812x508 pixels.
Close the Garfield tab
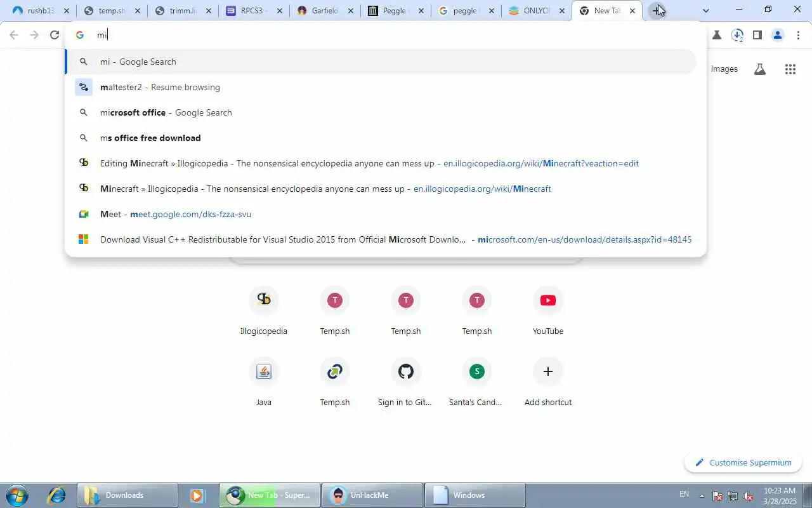pyautogui.click(x=350, y=11)
